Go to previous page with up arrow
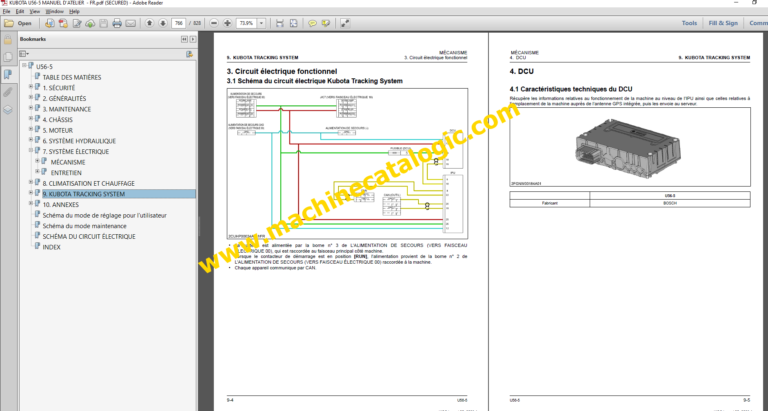 [x=149, y=23]
